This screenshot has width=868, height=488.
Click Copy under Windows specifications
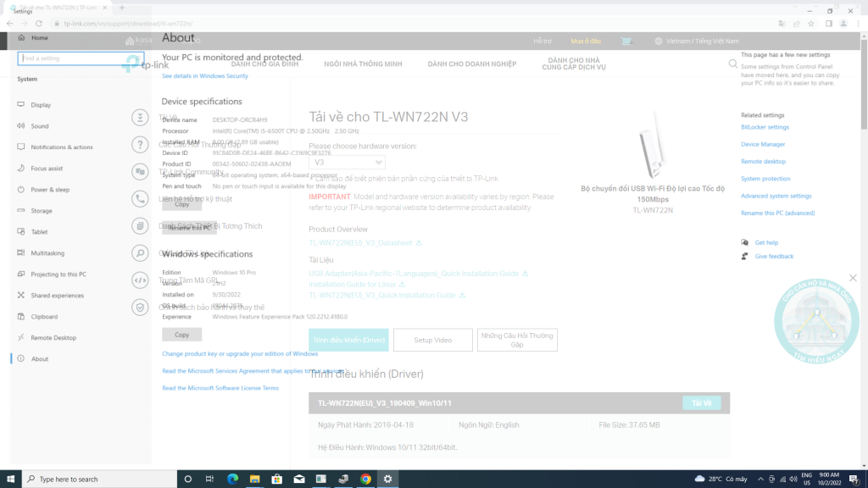(181, 335)
